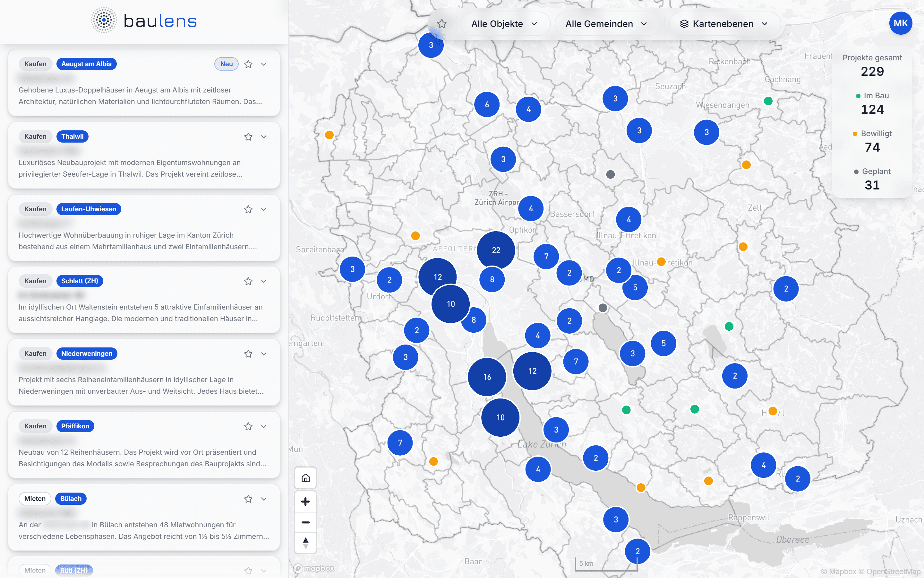The height and width of the screenshot is (578, 924).
Task: Click the Aeugst am Albis municipality tag
Action: click(x=86, y=64)
